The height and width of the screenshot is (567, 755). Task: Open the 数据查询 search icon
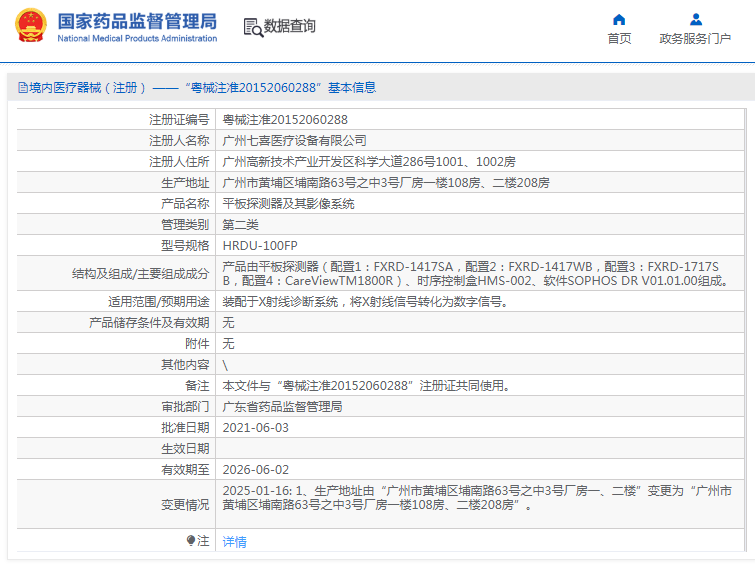pos(253,27)
